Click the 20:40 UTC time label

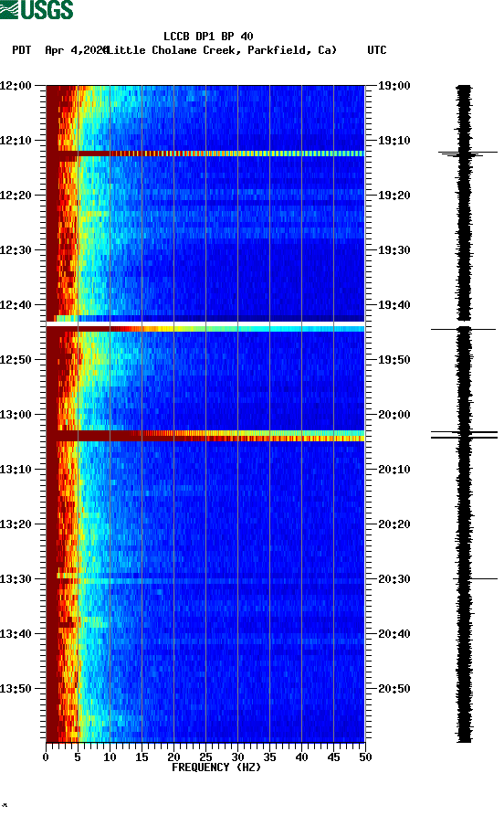(394, 634)
